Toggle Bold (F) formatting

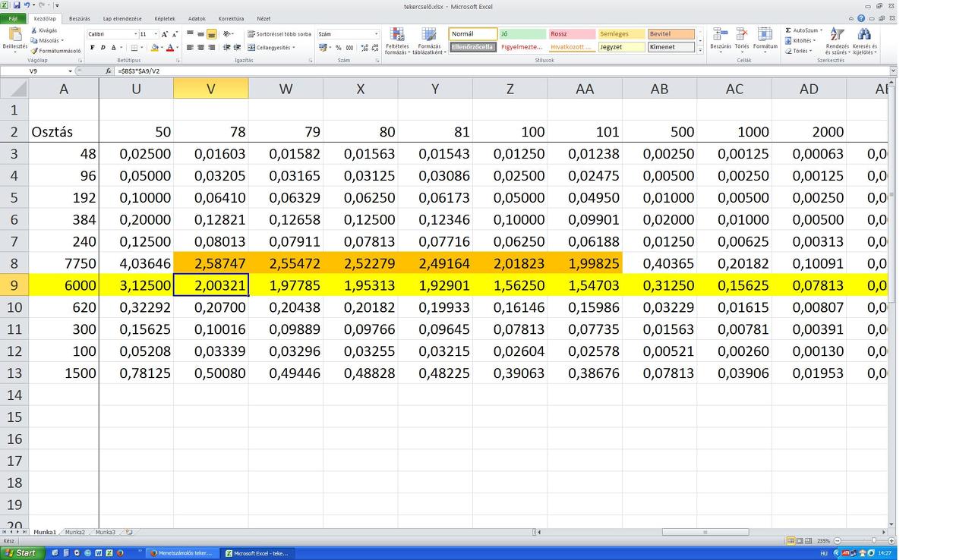click(x=93, y=47)
